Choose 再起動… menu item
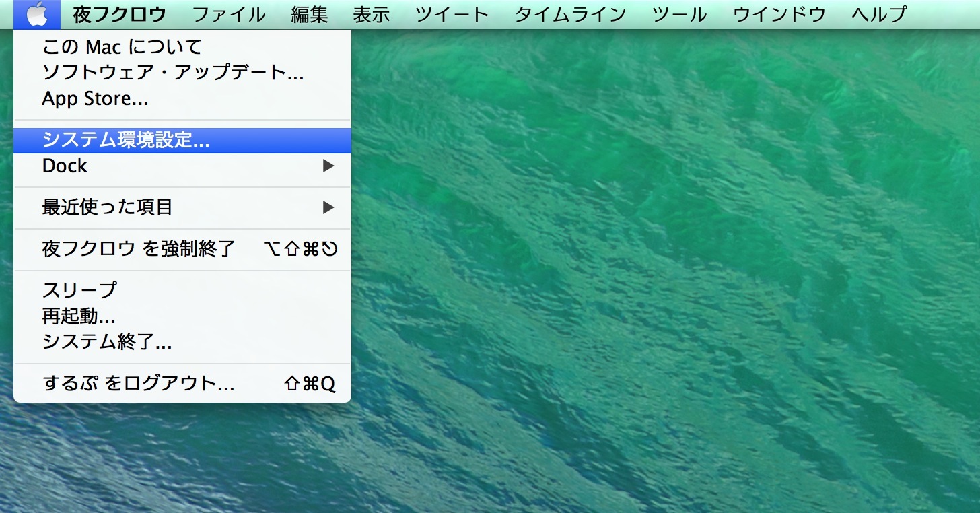The width and height of the screenshot is (980, 513). pyautogui.click(x=182, y=316)
